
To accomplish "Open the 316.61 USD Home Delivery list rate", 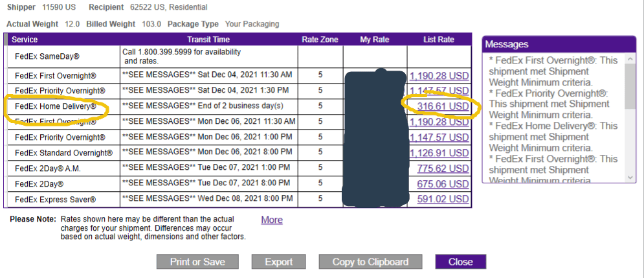I will (x=443, y=106).
